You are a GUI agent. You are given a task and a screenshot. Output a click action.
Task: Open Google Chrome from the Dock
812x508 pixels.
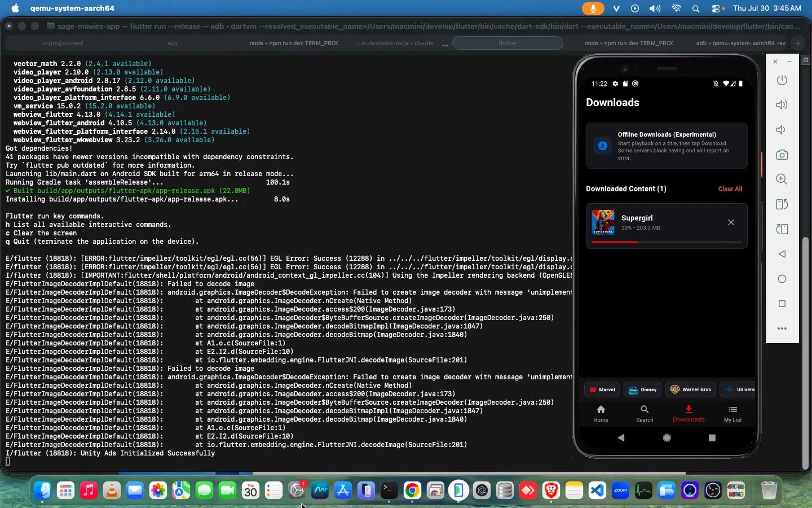click(412, 491)
